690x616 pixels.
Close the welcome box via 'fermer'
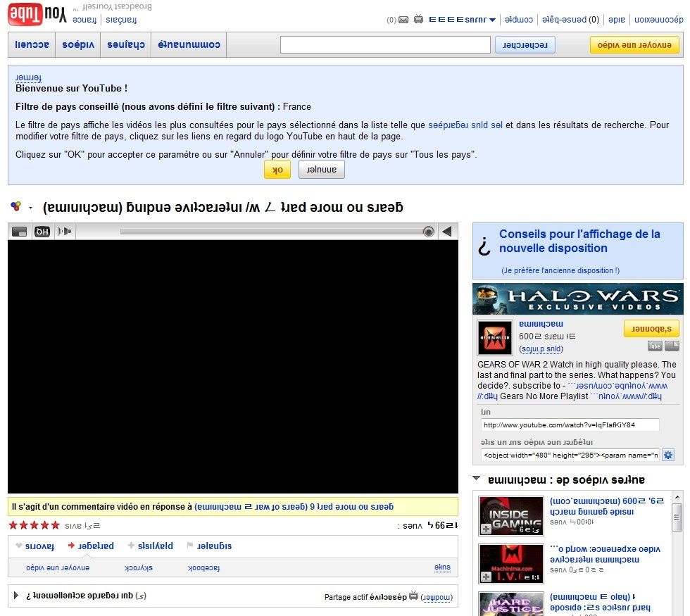click(x=28, y=77)
